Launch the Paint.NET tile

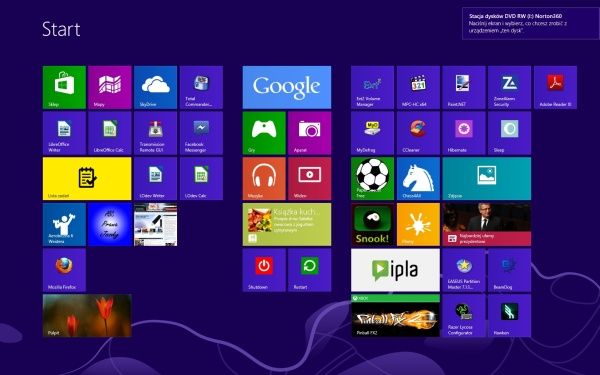point(464,87)
